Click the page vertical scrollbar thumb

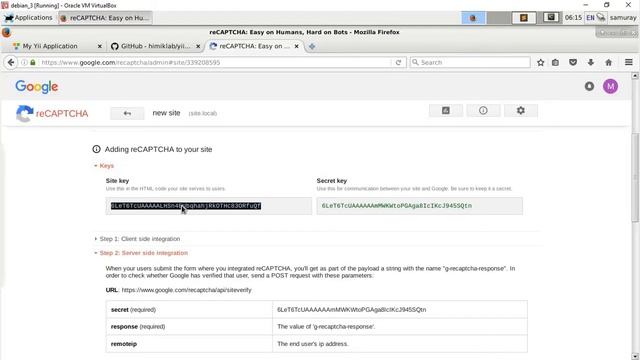[x=635, y=178]
